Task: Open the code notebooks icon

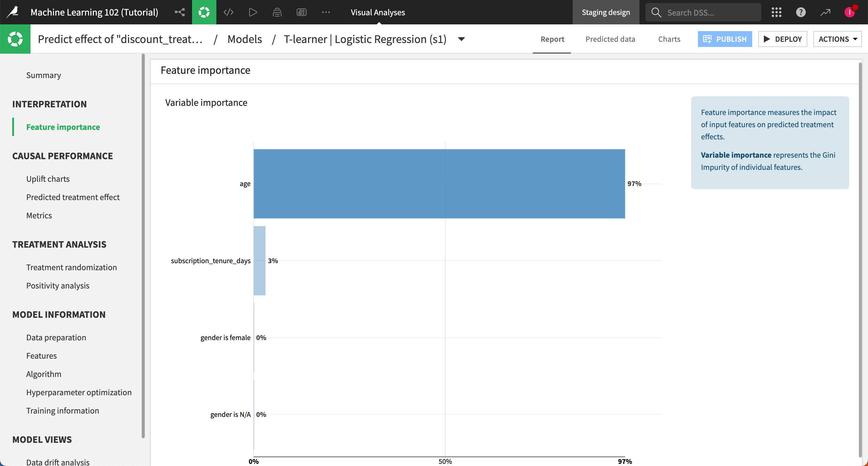Action: [x=229, y=12]
